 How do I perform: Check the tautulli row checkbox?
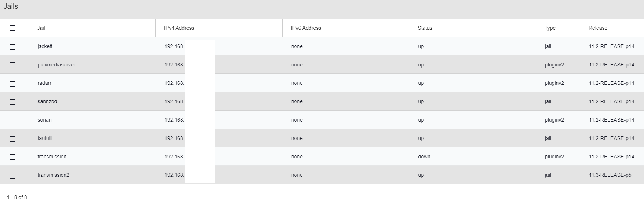12,139
